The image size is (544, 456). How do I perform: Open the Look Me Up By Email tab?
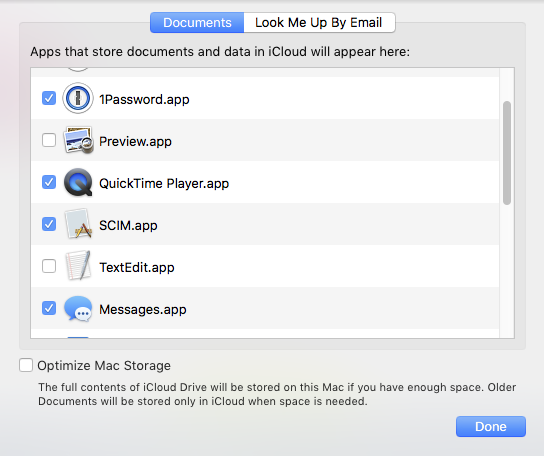[x=319, y=23]
